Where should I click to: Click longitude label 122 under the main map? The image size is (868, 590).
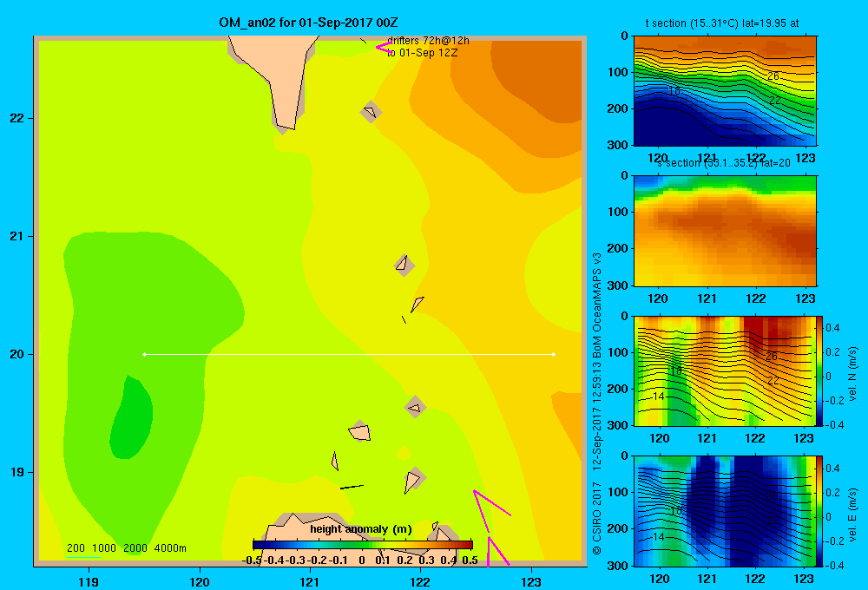click(421, 581)
